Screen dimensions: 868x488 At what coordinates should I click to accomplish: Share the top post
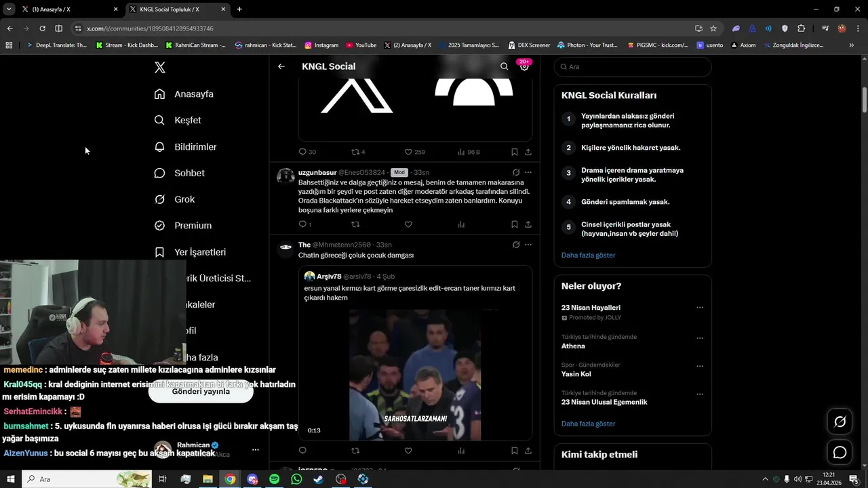pyautogui.click(x=528, y=152)
